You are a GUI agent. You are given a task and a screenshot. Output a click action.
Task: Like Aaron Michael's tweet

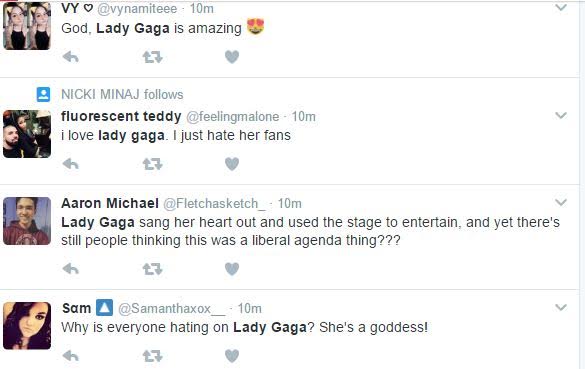click(x=232, y=269)
